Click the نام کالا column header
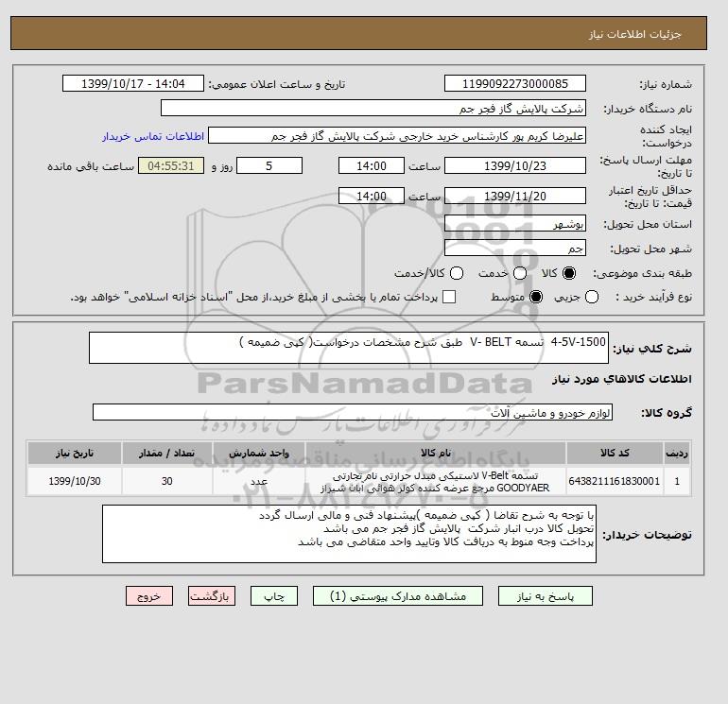 436,453
